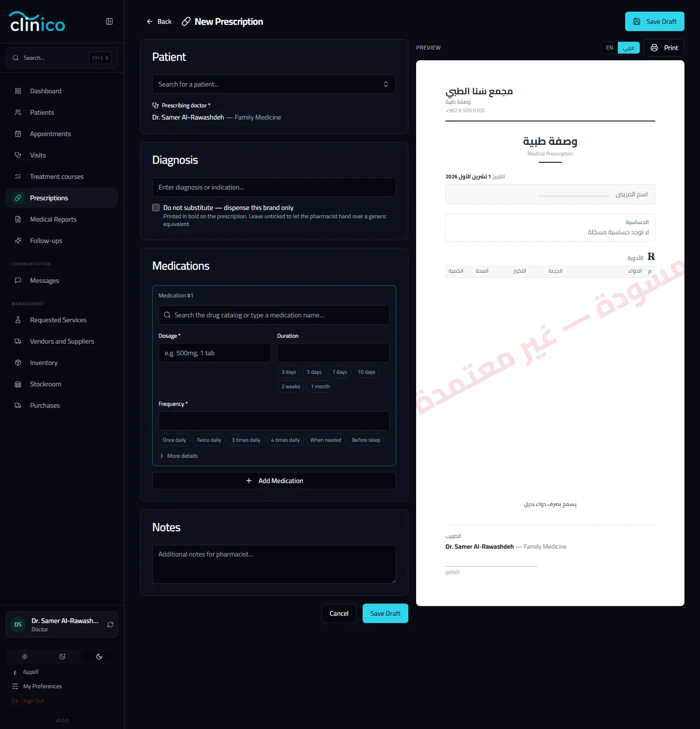This screenshot has height=729, width=700.
Task: Click the Vendors and Suppliers truck icon
Action: click(x=18, y=341)
